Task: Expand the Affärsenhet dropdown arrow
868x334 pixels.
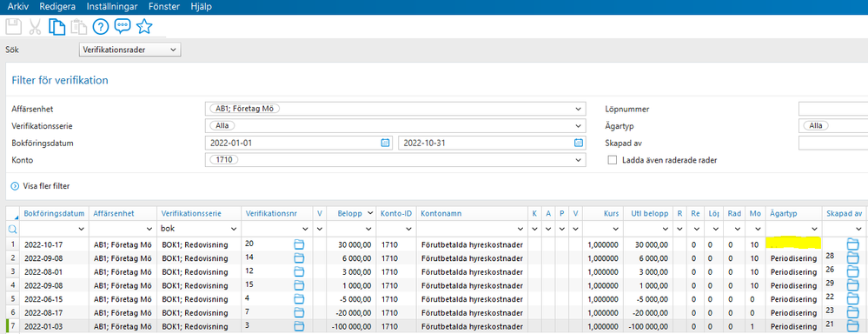Action: click(x=579, y=109)
